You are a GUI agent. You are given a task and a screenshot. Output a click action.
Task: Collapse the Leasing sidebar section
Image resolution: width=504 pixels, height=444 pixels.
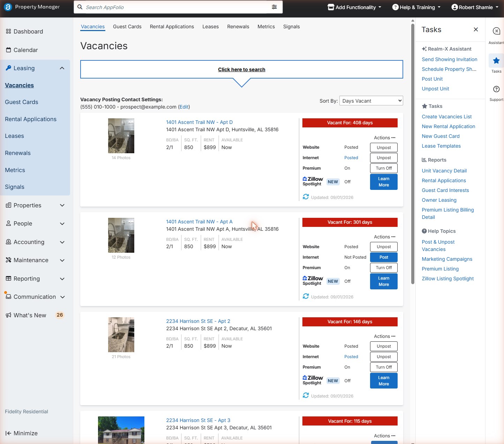coord(62,68)
